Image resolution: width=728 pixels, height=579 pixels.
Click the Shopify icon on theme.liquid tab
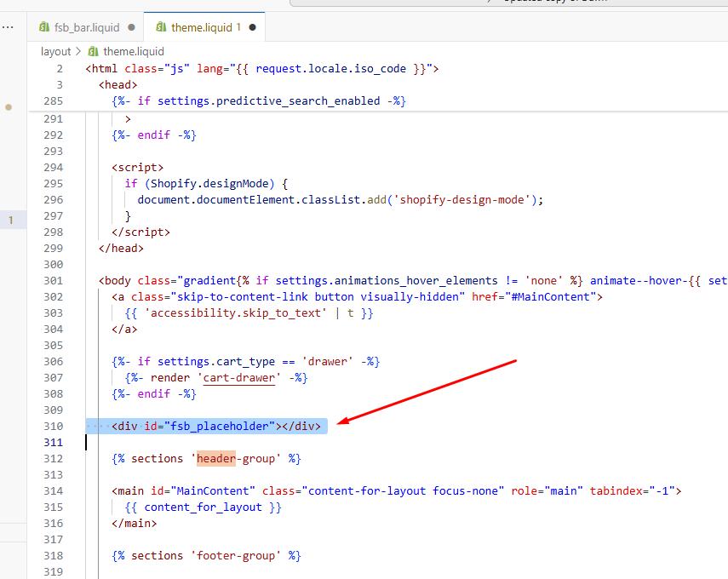[161, 27]
